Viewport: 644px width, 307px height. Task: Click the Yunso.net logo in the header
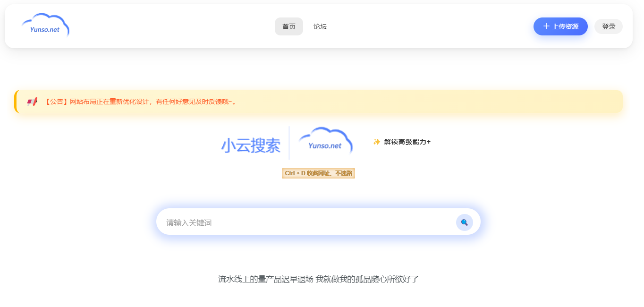point(45,26)
